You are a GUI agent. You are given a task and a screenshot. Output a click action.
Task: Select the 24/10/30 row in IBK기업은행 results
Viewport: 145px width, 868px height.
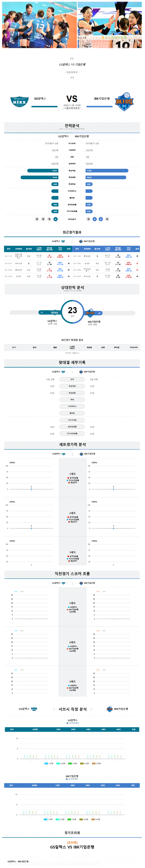coord(106,263)
